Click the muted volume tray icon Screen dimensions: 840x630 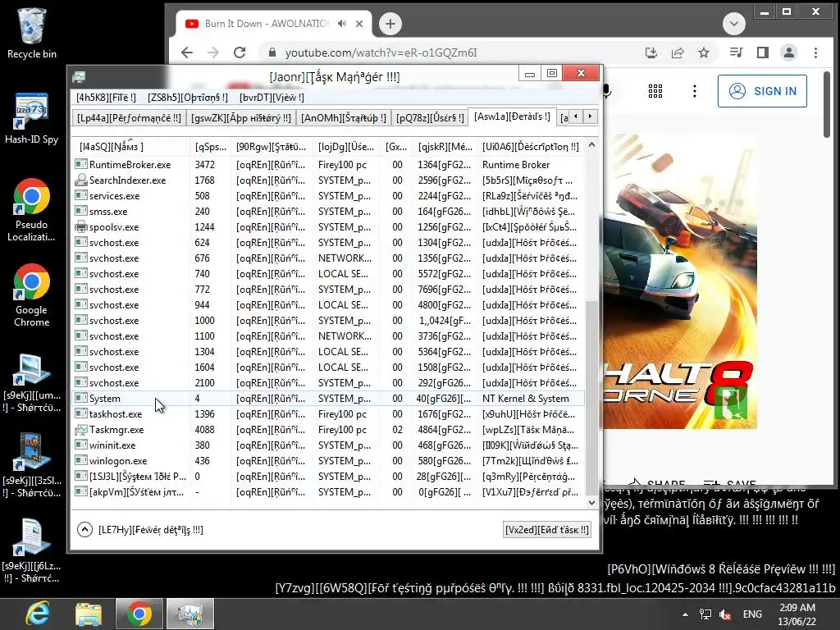pyautogui.click(x=725, y=614)
